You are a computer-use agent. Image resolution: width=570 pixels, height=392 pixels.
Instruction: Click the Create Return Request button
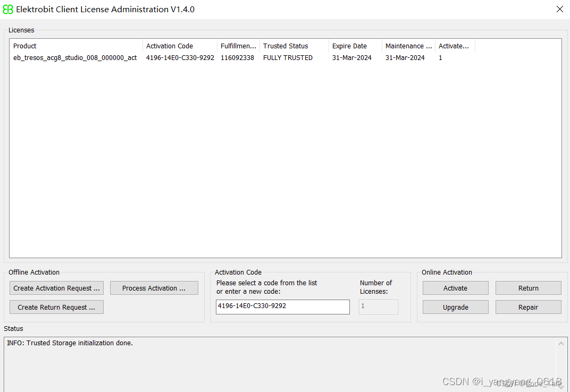pyautogui.click(x=56, y=307)
